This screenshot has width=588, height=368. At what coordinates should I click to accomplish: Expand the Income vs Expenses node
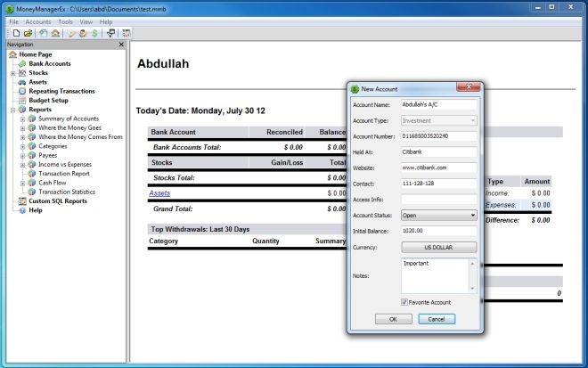(23, 165)
